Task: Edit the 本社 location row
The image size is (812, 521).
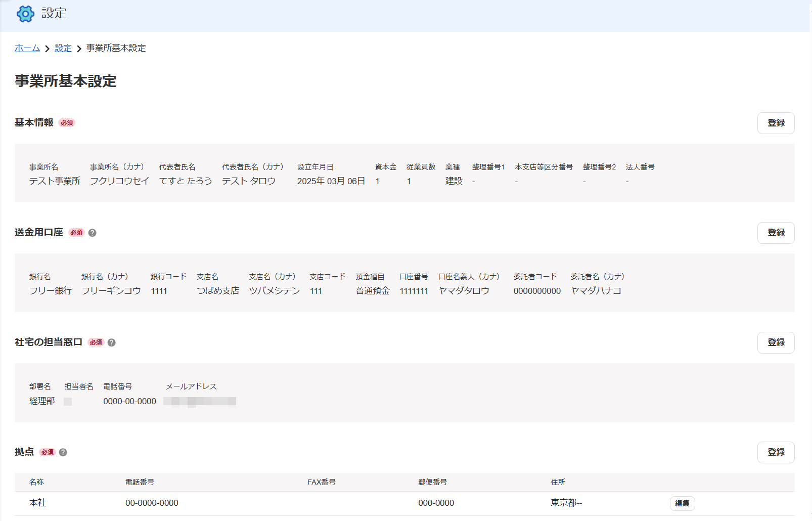Action: pyautogui.click(x=682, y=503)
